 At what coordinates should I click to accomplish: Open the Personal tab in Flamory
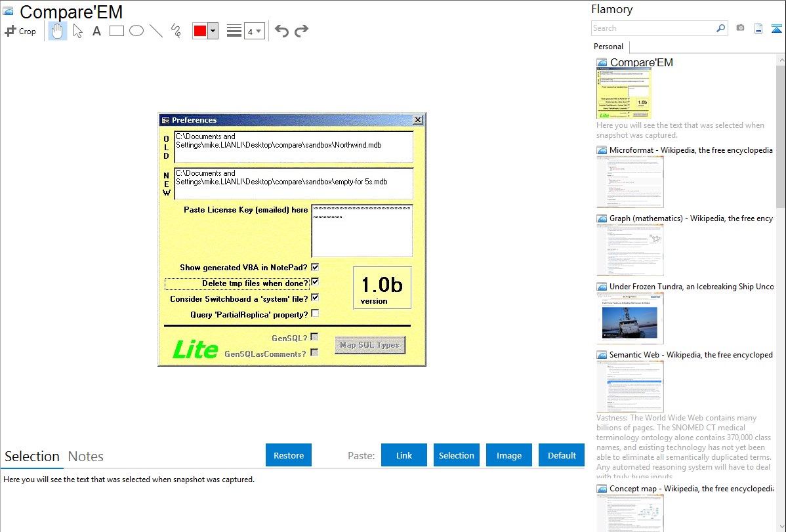point(609,47)
